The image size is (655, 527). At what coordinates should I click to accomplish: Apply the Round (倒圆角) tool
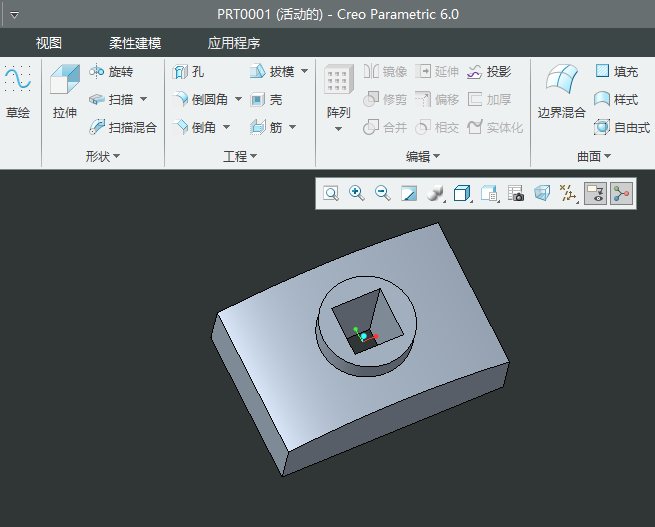[x=201, y=99]
